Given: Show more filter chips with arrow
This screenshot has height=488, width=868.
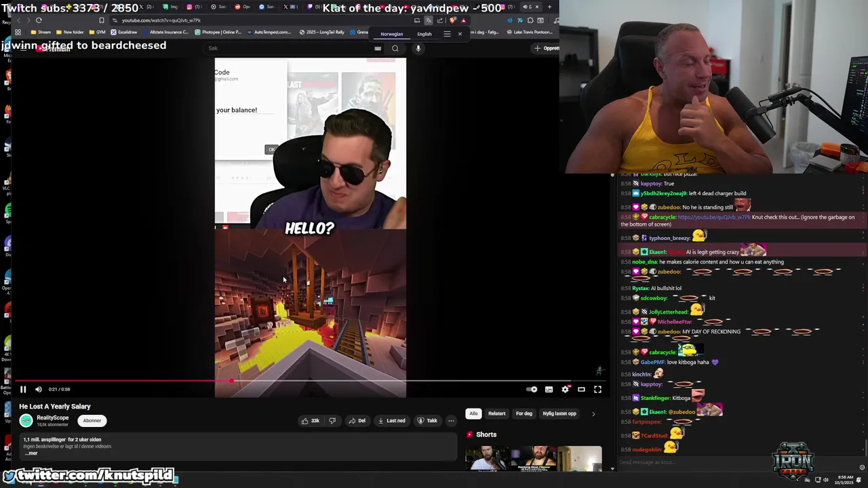Looking at the screenshot, I should tap(593, 413).
